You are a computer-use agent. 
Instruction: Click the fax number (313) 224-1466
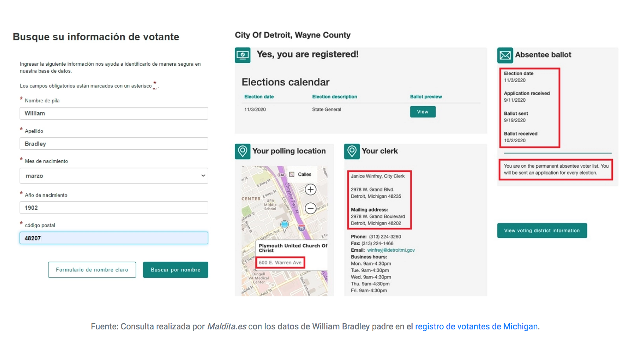tap(377, 244)
